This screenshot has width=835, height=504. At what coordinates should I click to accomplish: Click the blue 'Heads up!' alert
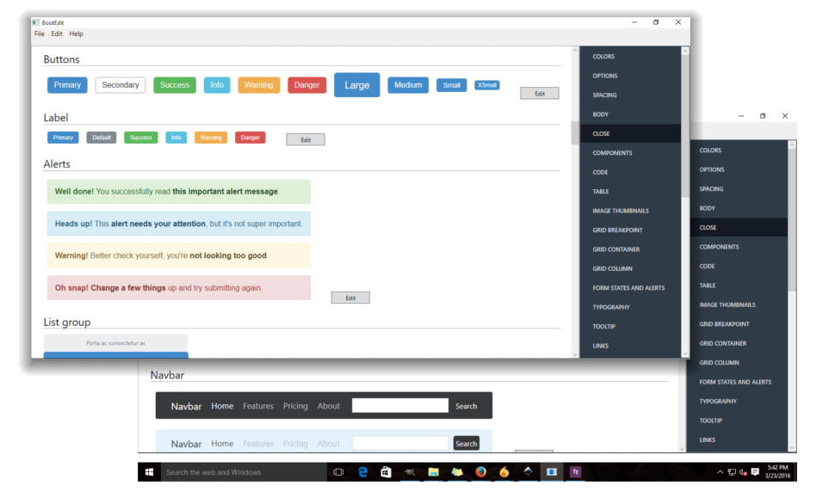pos(179,224)
